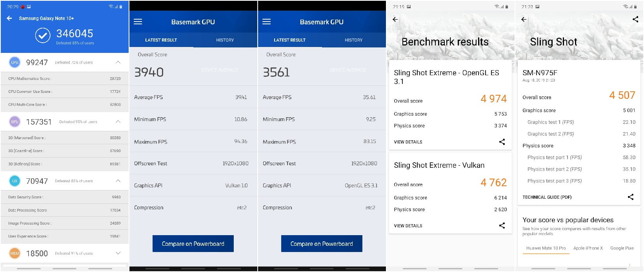Select the Huawei Mate 10 Pro tab
644x272 pixels.
click(546, 248)
